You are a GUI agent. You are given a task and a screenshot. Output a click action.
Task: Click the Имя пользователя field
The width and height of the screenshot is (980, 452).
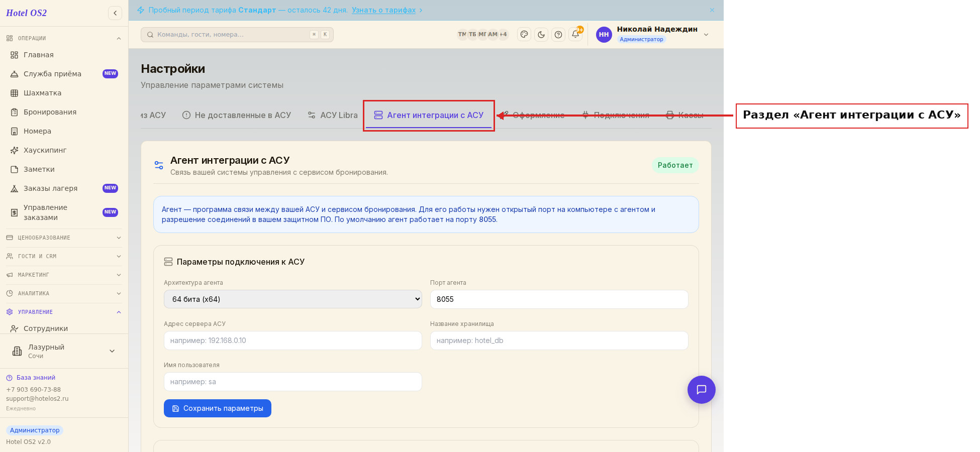pos(292,382)
